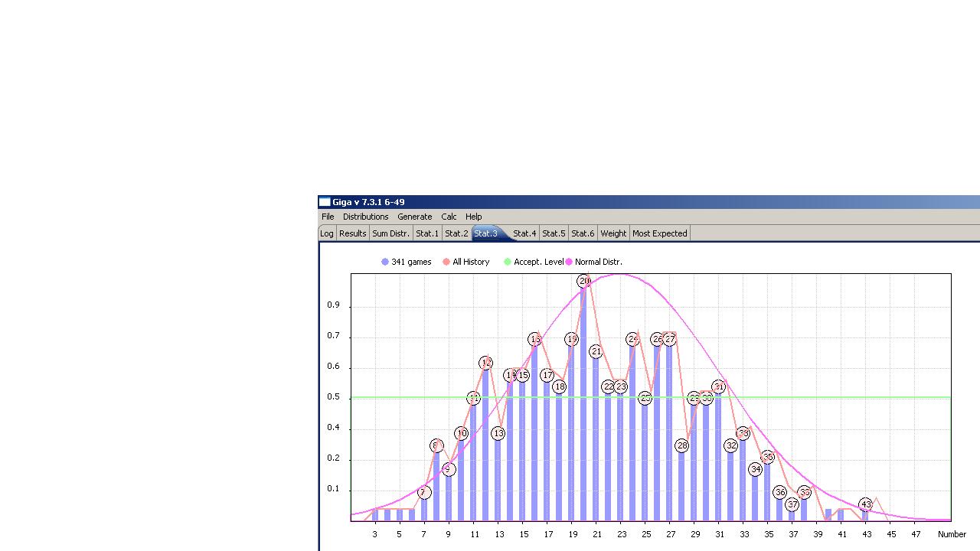This screenshot has height=551, width=980.
Task: Show the Stat.6 tab
Action: [583, 233]
